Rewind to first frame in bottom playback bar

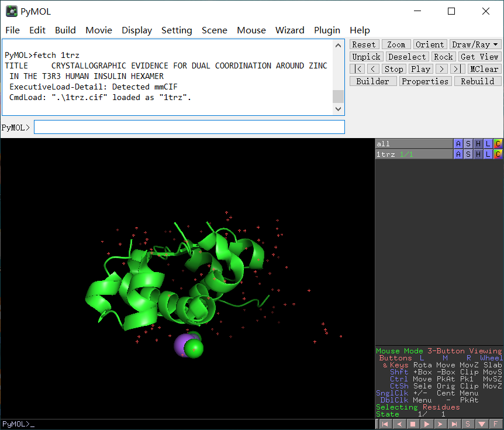point(385,424)
